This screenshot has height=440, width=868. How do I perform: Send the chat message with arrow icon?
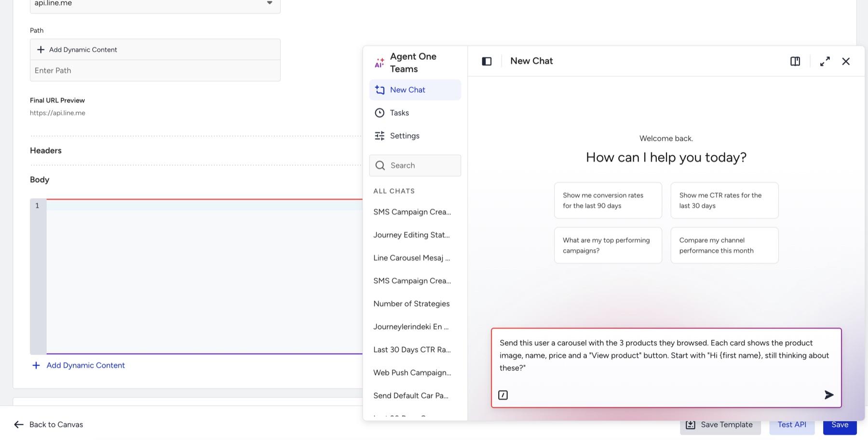coord(829,395)
